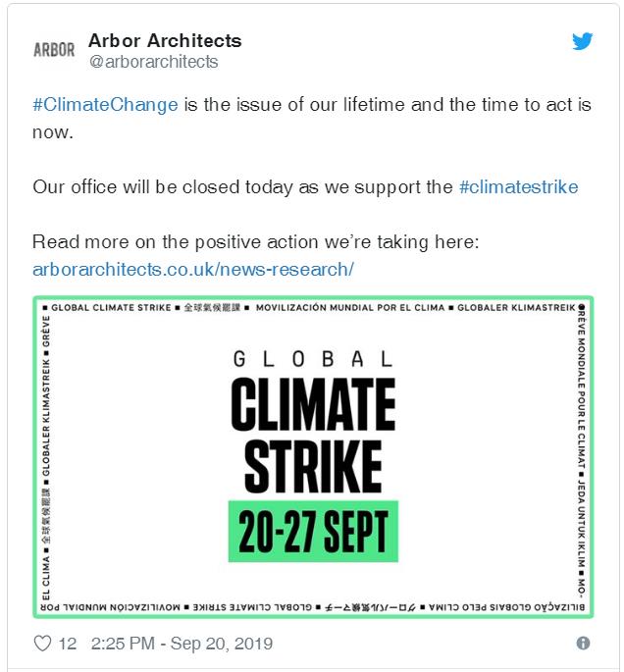Click the green 20-27 SEPT banner
The height and width of the screenshot is (672, 624).
click(313, 531)
